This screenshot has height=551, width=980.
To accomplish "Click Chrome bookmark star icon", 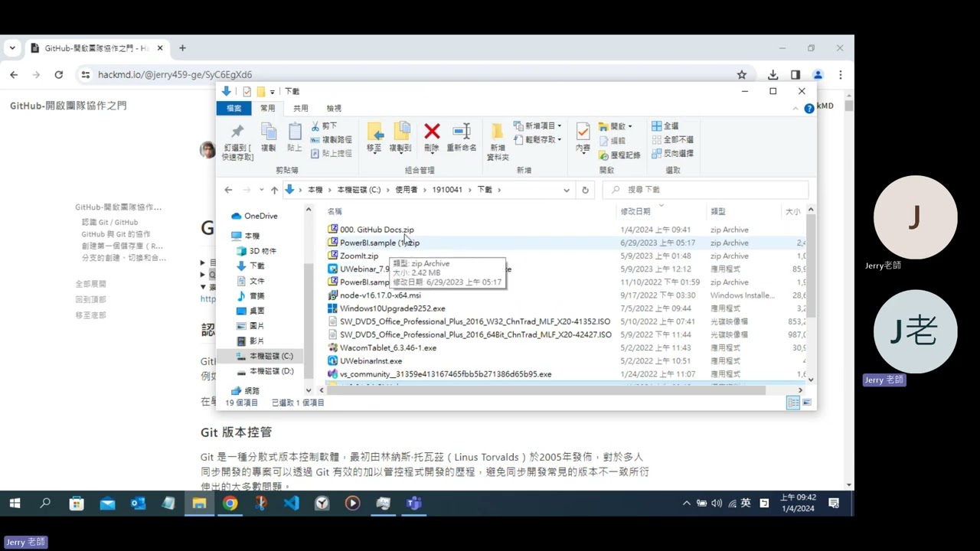I will pos(741,75).
